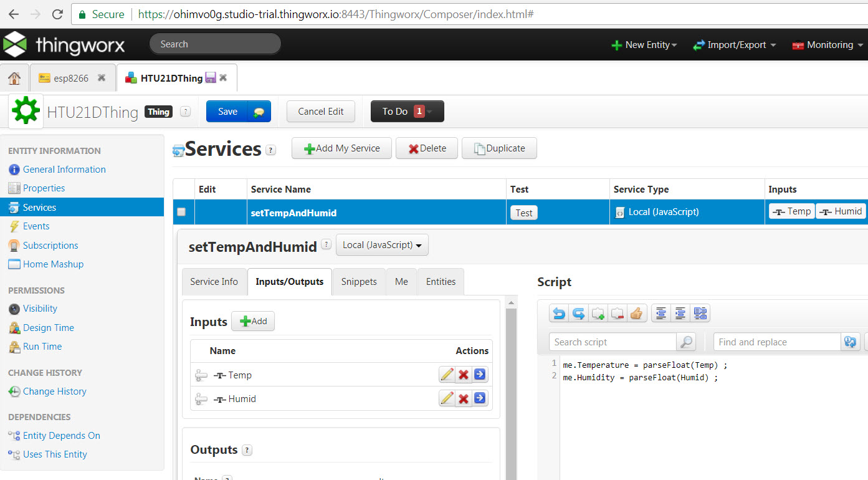Image resolution: width=868 pixels, height=480 pixels.
Task: Tick the setTempAndHumid row checkbox
Action: [181, 212]
